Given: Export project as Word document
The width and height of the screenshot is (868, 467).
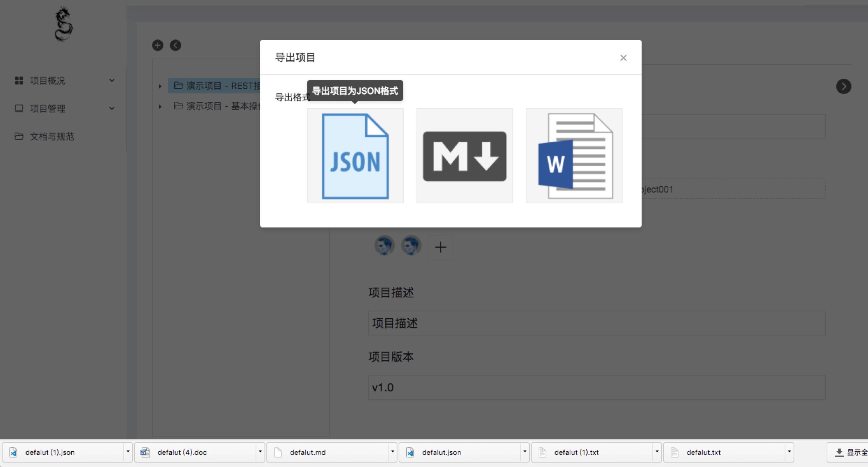Looking at the screenshot, I should pyautogui.click(x=574, y=156).
